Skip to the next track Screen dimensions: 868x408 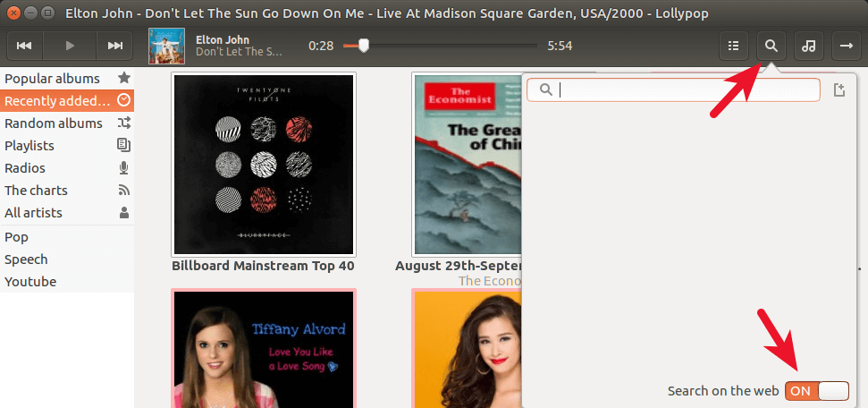point(114,46)
